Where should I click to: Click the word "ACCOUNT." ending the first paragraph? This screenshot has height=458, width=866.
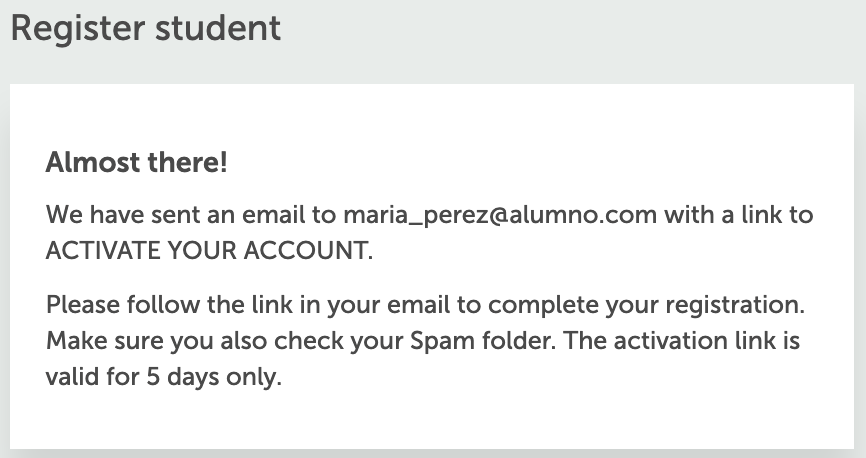(320, 251)
